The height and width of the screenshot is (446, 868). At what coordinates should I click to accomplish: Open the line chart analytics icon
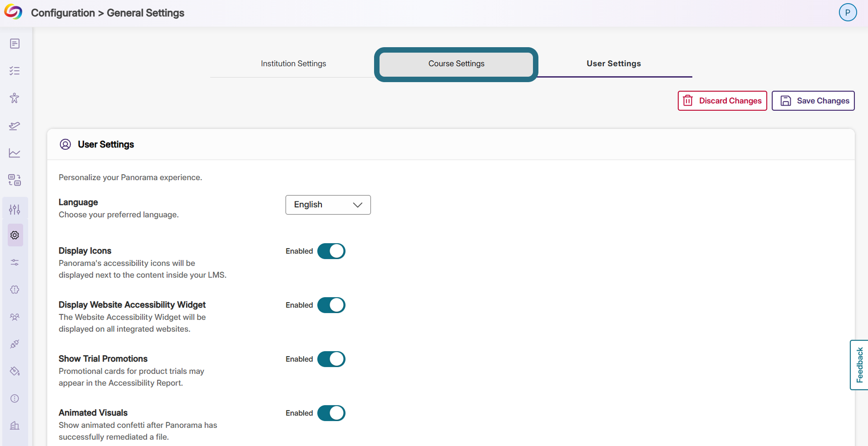(x=15, y=153)
